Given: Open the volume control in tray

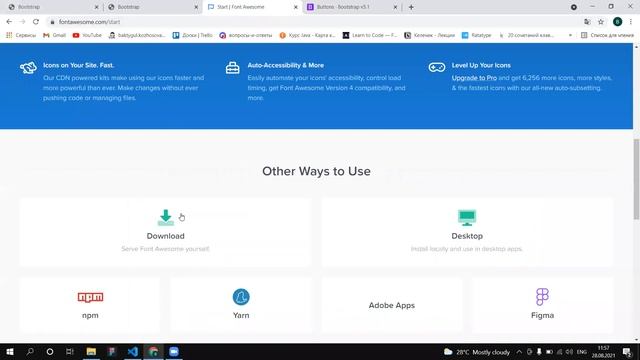Looking at the screenshot, I should [x=569, y=351].
